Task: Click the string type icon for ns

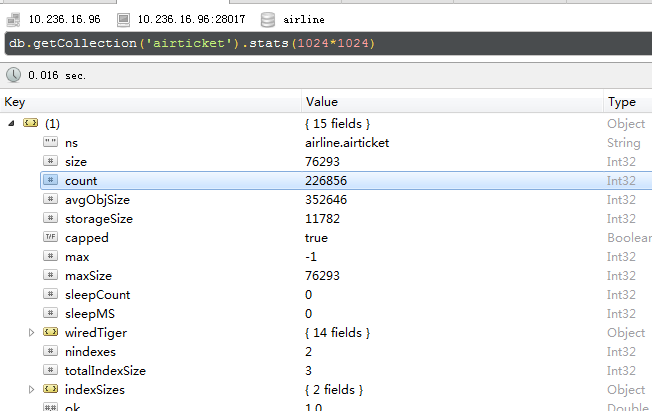Action: coord(50,143)
